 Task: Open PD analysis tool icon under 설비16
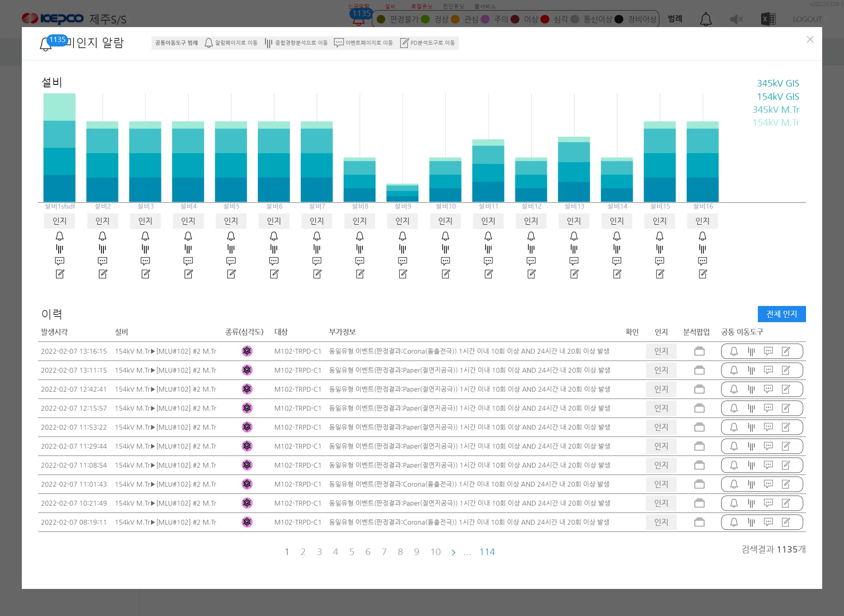(x=703, y=274)
